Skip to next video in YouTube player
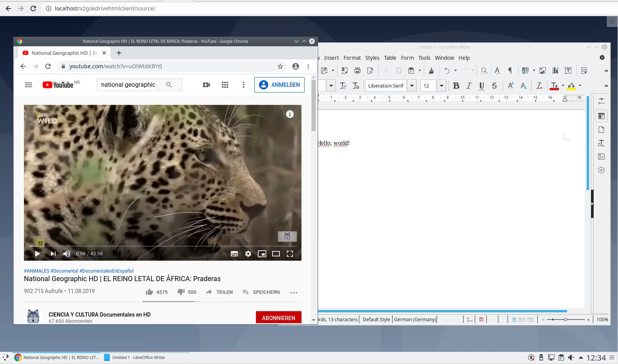 pyautogui.click(x=53, y=253)
